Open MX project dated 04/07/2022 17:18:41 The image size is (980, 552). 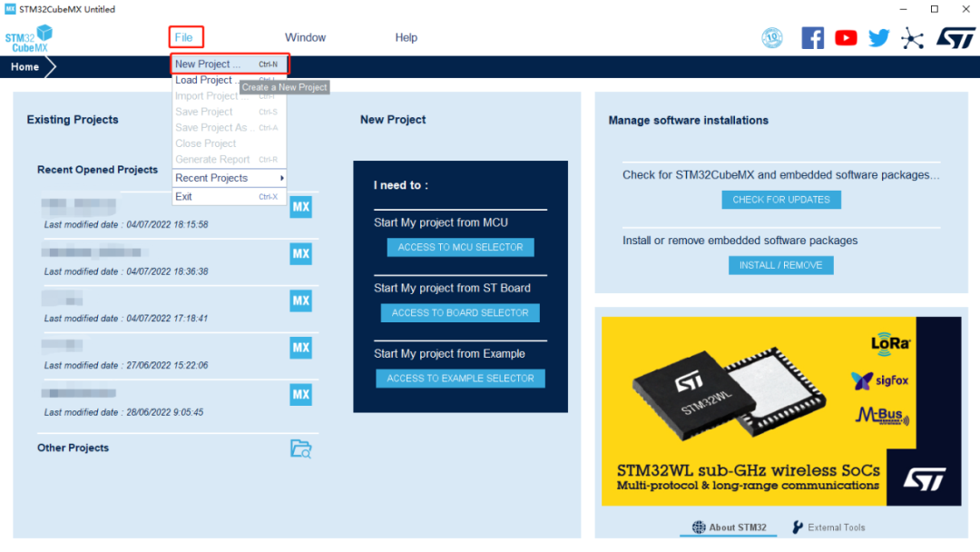300,301
